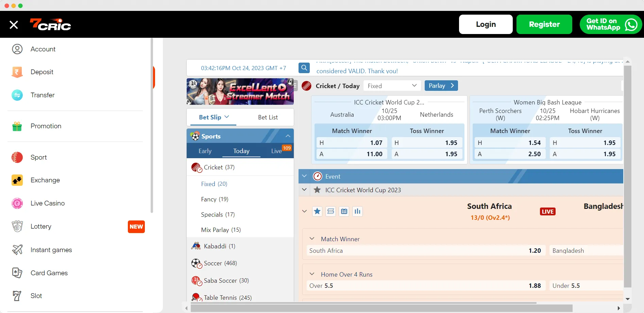Open the match statistics bar-chart icon

pos(357,211)
